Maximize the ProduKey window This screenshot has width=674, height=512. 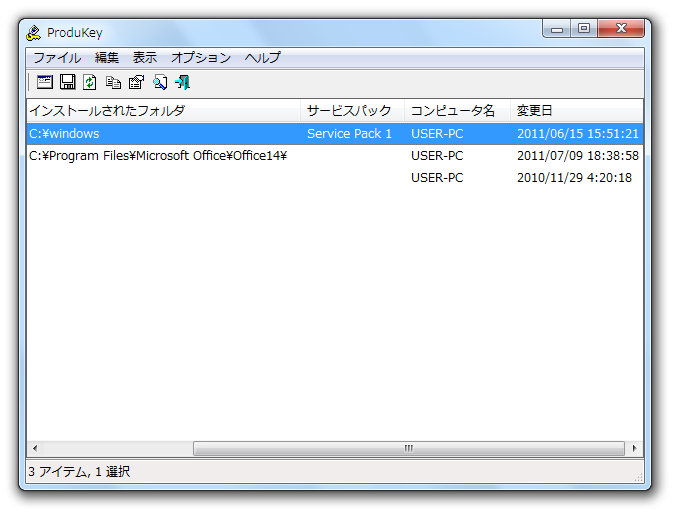click(x=584, y=29)
